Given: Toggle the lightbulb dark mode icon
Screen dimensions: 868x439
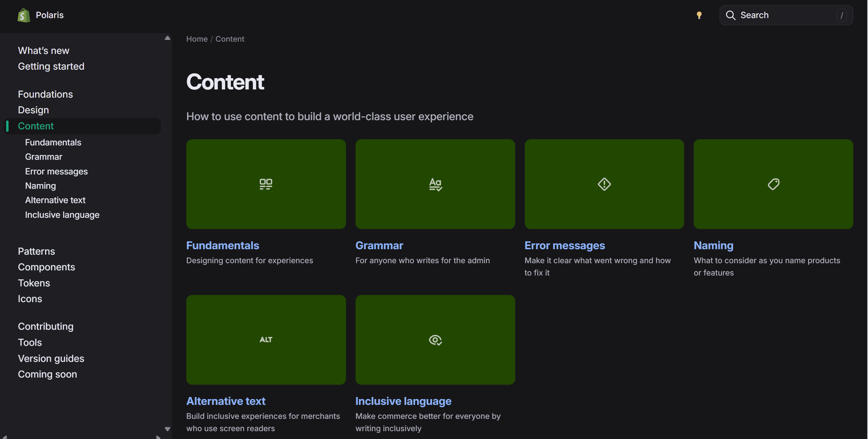Looking at the screenshot, I should click(699, 15).
